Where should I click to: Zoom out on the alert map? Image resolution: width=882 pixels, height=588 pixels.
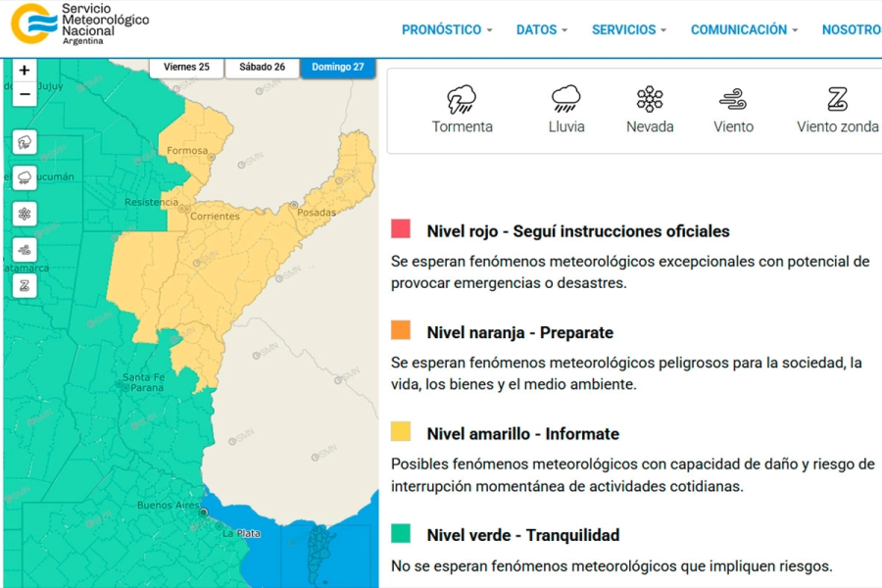[24, 94]
